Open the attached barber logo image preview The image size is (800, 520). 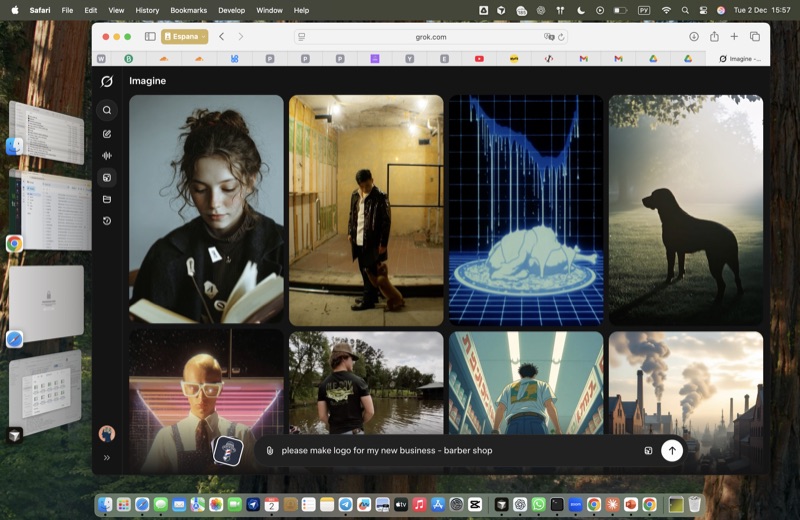click(x=228, y=451)
